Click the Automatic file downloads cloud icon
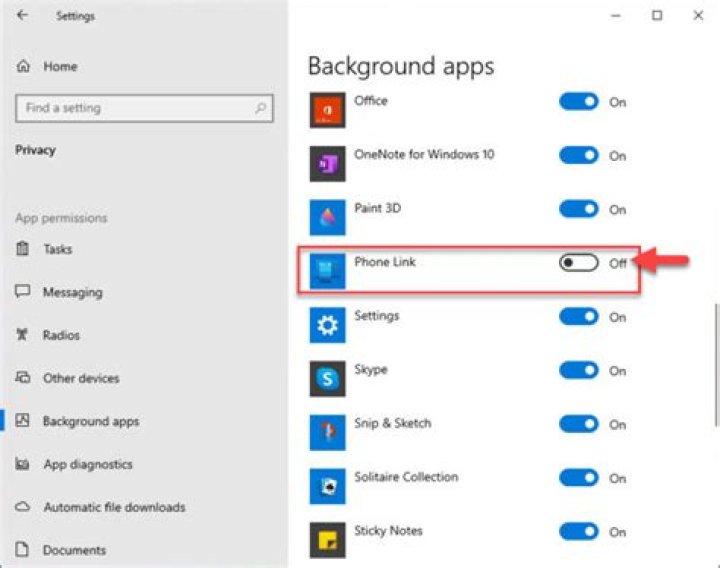The width and height of the screenshot is (720, 568). point(22,506)
